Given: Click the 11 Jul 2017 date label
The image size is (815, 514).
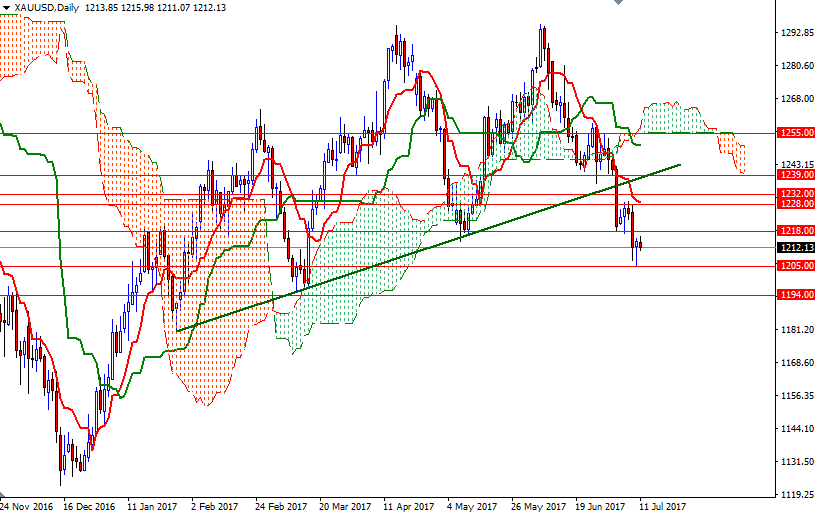Looking at the screenshot, I should [662, 506].
